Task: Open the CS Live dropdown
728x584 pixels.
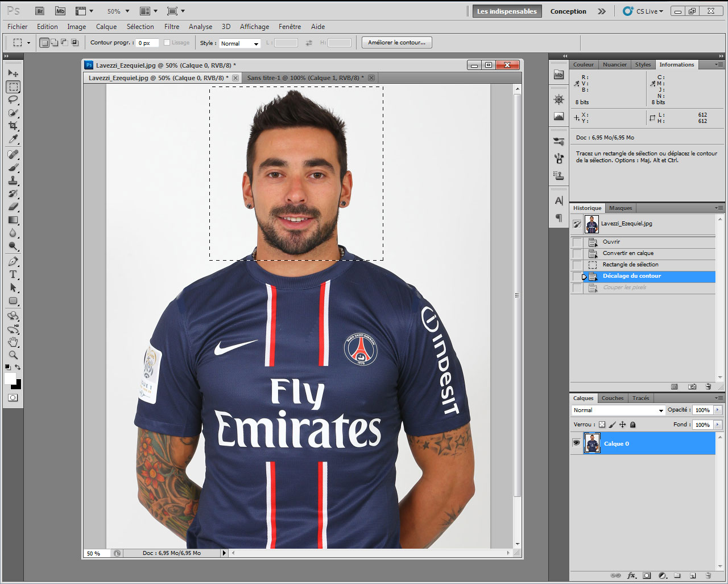Action: coord(644,11)
